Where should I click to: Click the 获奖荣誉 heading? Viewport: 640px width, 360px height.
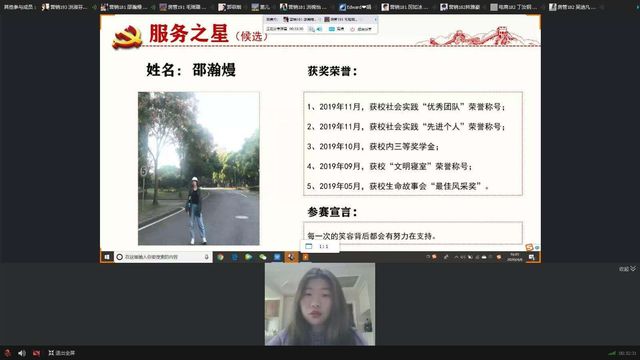click(333, 71)
